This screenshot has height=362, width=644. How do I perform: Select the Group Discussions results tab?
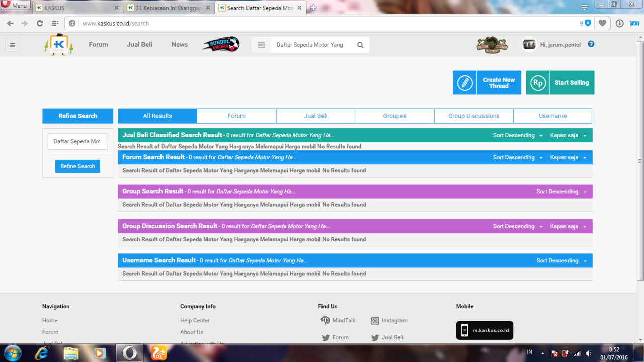click(x=474, y=116)
